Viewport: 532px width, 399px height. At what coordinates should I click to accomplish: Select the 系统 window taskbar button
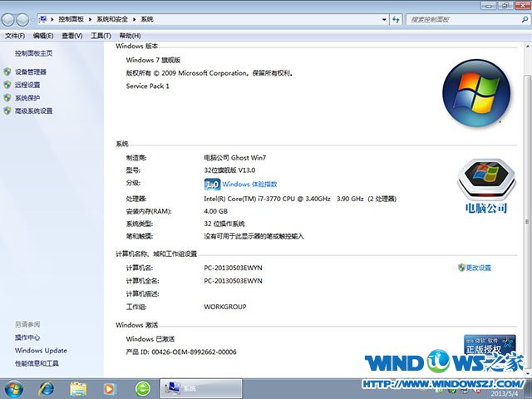[201, 388]
